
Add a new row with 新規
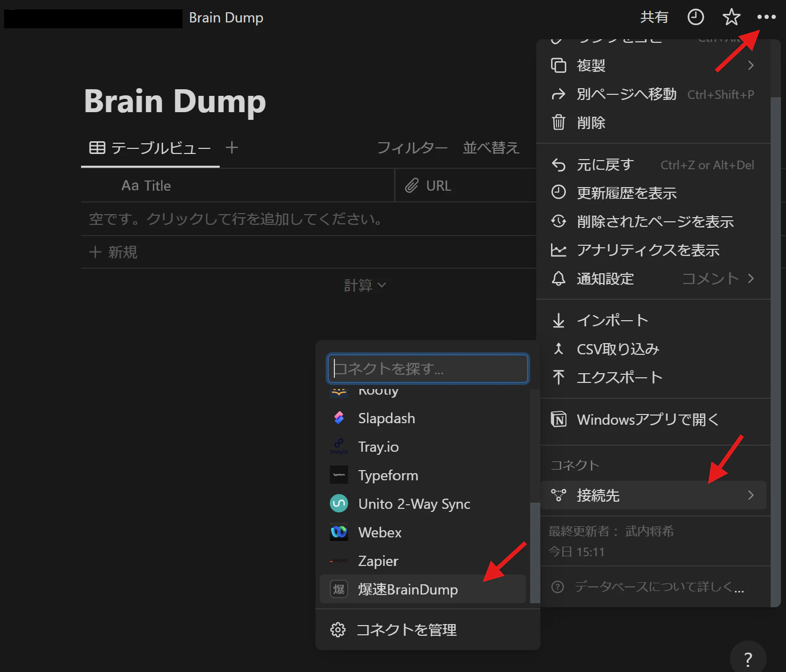click(113, 252)
